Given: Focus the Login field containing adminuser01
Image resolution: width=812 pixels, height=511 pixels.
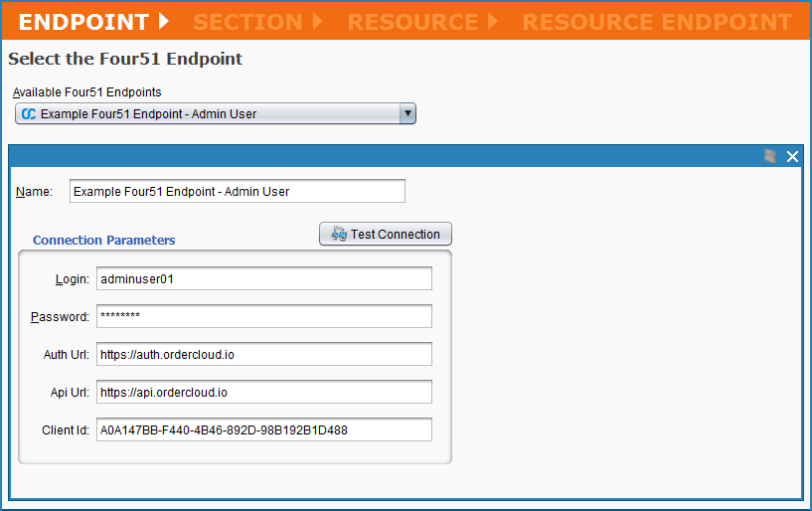Looking at the screenshot, I should pyautogui.click(x=263, y=278).
